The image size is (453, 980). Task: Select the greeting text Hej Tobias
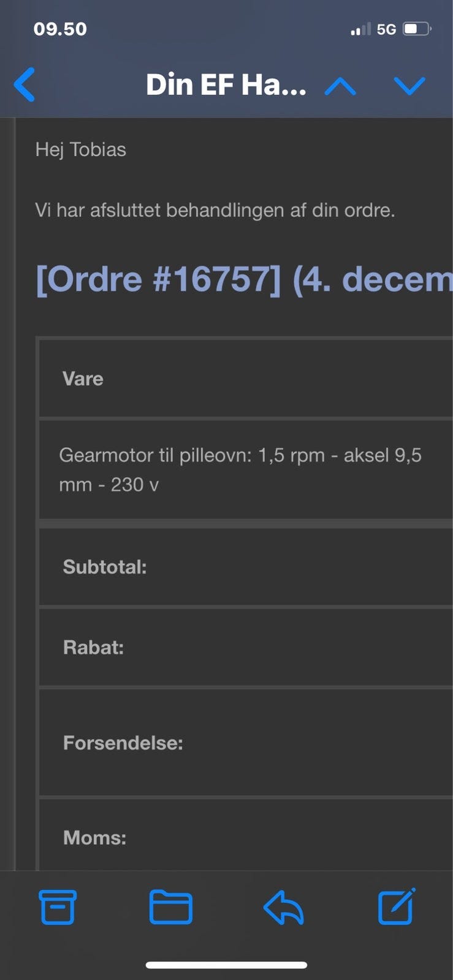click(x=80, y=149)
